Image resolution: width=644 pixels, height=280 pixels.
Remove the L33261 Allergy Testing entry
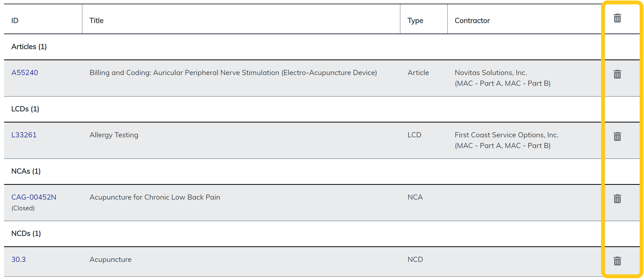click(617, 137)
